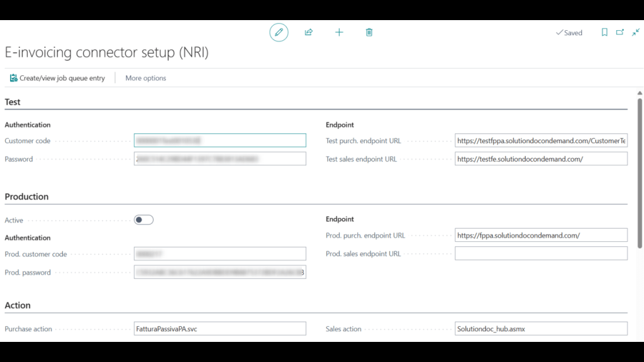
Task: Open page in new window icon
Action: (620, 33)
